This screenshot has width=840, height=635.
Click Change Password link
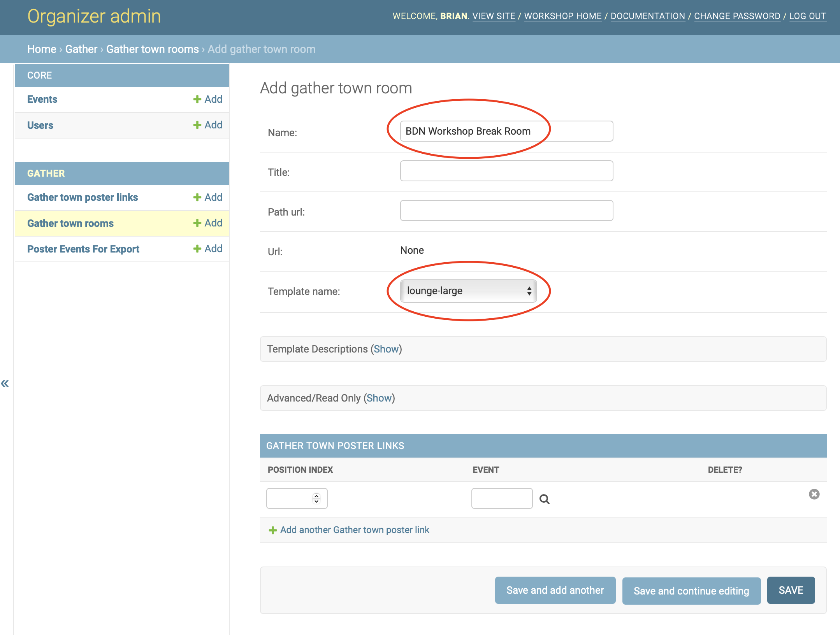pyautogui.click(x=737, y=16)
